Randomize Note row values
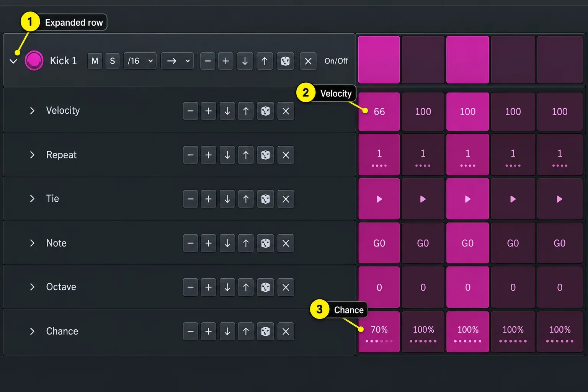This screenshot has height=392, width=588. (x=266, y=243)
